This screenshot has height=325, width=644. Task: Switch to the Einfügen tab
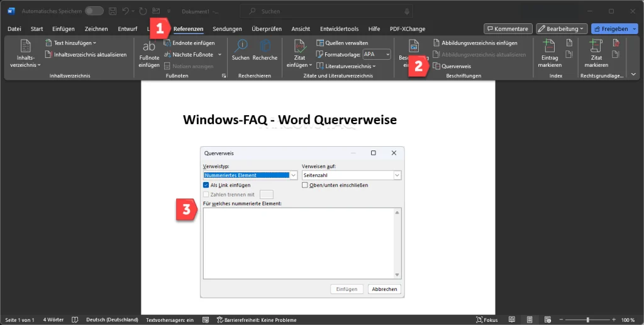pyautogui.click(x=64, y=29)
